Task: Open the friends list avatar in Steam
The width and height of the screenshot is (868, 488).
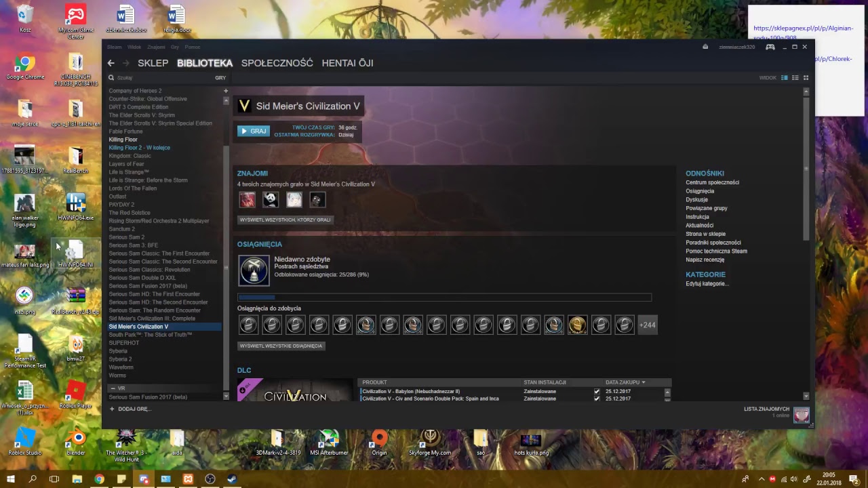Action: [x=802, y=414]
